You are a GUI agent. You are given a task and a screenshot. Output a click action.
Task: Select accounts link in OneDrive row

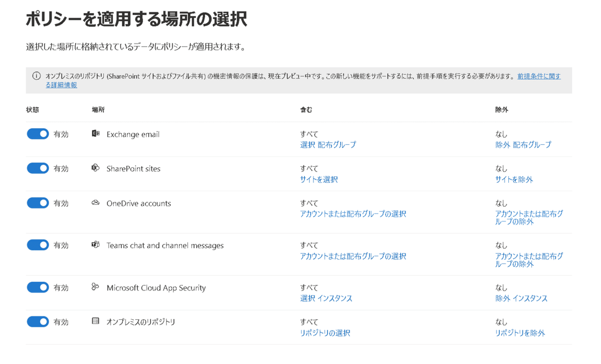click(x=353, y=214)
